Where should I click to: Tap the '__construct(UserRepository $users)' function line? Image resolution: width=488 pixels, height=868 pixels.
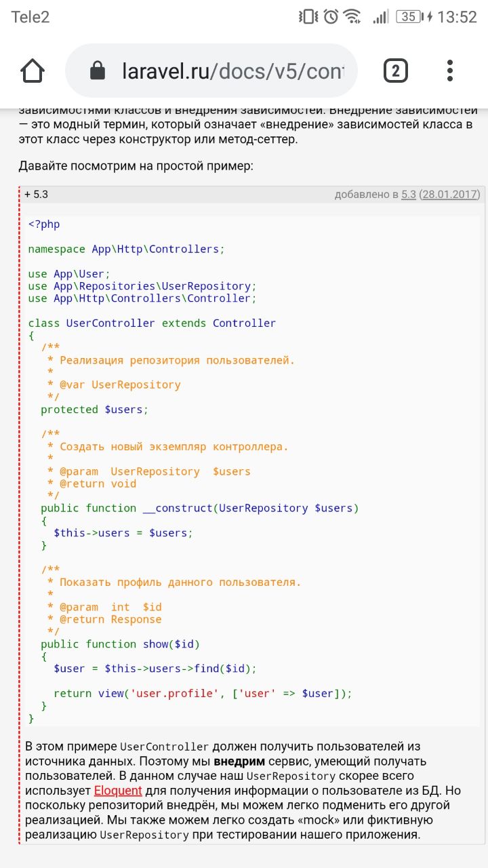tap(200, 508)
